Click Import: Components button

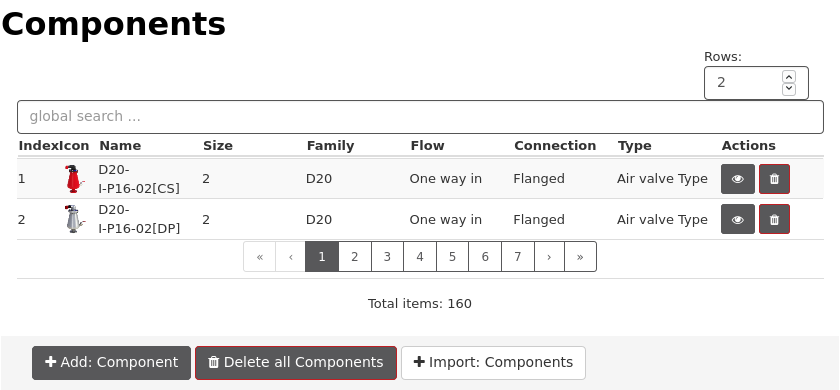pos(493,363)
